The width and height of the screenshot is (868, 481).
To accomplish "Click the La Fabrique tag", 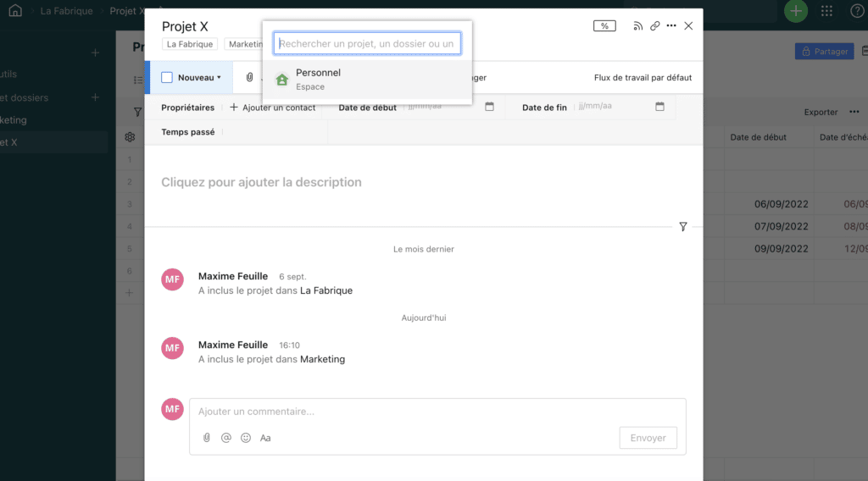I will 190,44.
